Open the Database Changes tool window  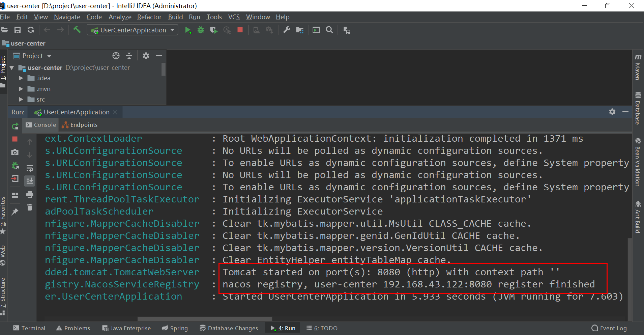point(229,328)
